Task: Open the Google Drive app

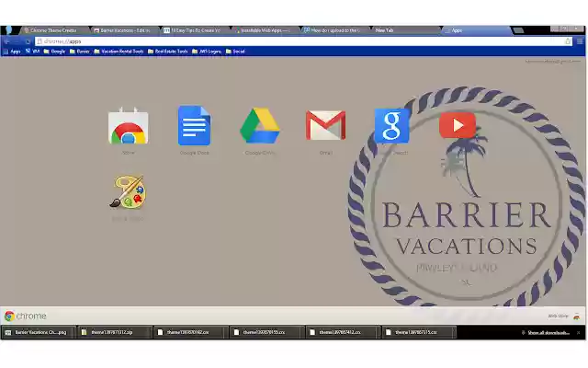Action: [x=260, y=126]
